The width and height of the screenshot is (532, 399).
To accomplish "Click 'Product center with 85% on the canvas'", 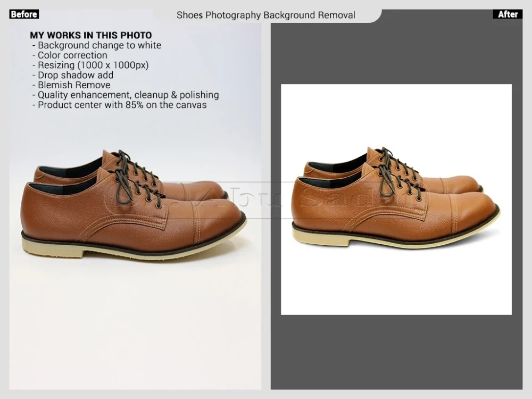I will click(x=122, y=105).
